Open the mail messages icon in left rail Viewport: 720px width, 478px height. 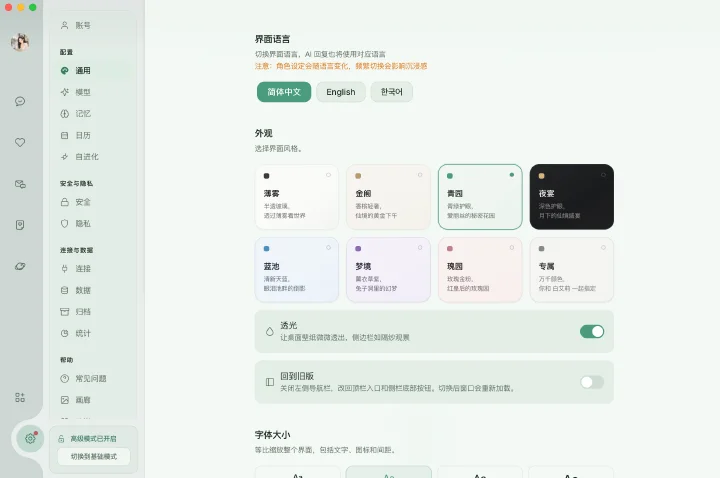click(x=20, y=184)
